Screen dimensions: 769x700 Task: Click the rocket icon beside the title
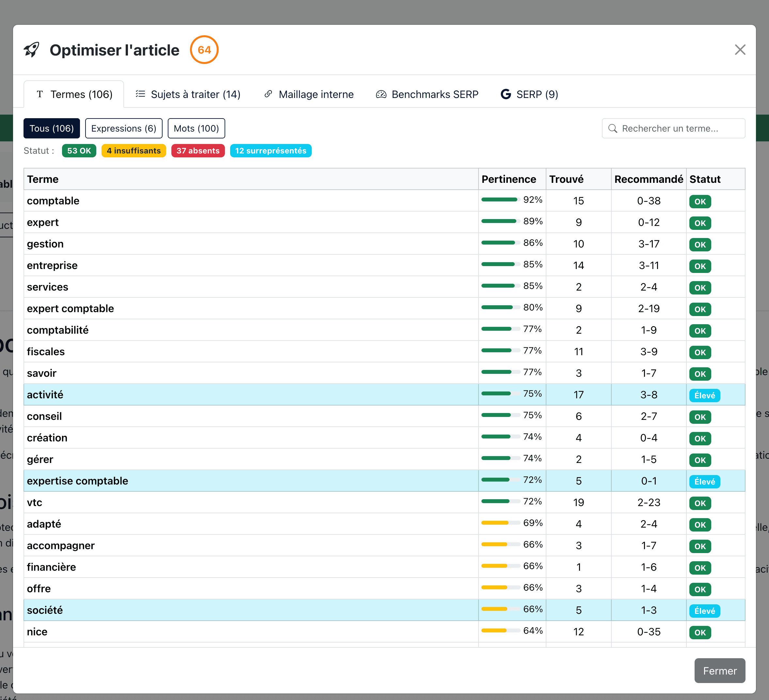click(x=32, y=50)
